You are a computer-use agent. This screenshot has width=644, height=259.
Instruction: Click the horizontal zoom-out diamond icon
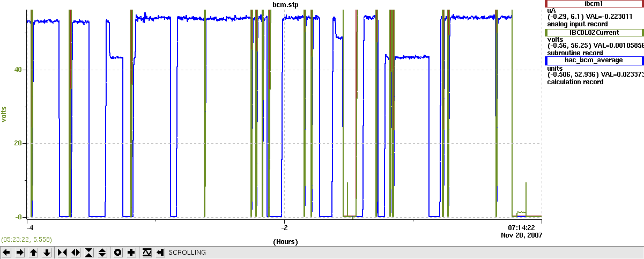pyautogui.click(x=76, y=252)
